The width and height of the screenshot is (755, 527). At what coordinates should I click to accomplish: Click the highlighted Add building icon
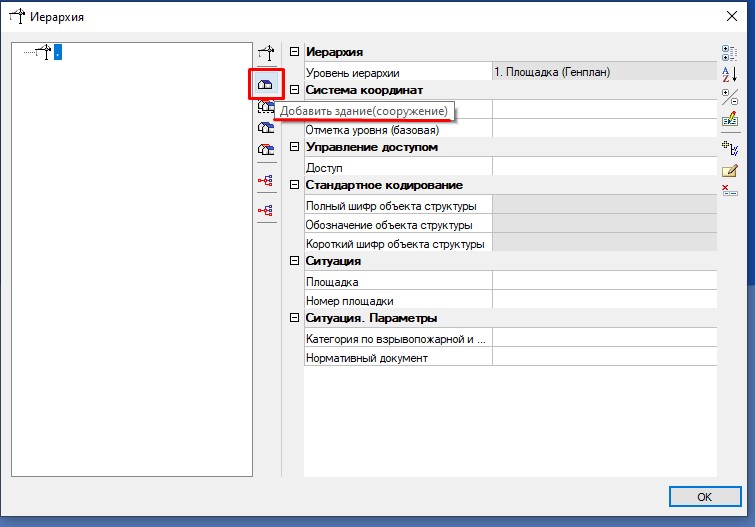tap(266, 84)
